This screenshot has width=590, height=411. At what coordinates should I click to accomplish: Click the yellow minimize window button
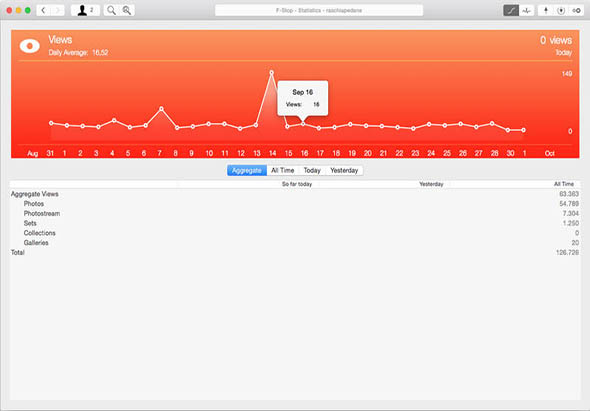pos(18,11)
